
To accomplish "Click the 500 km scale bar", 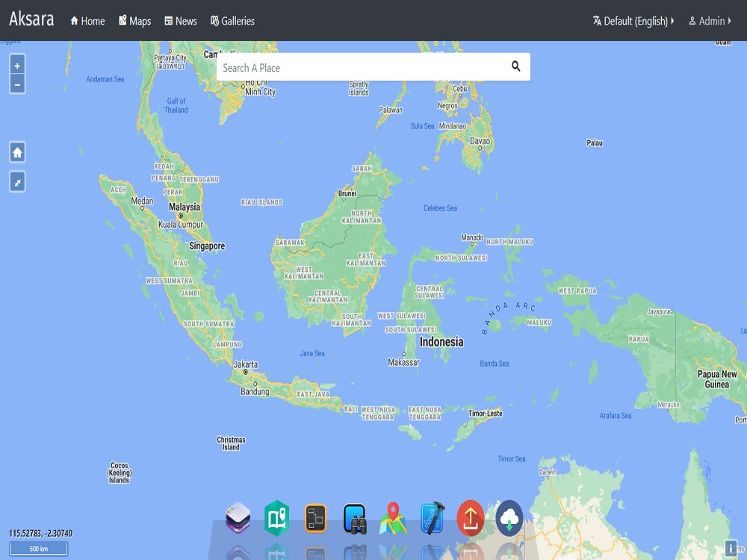I will (x=39, y=549).
